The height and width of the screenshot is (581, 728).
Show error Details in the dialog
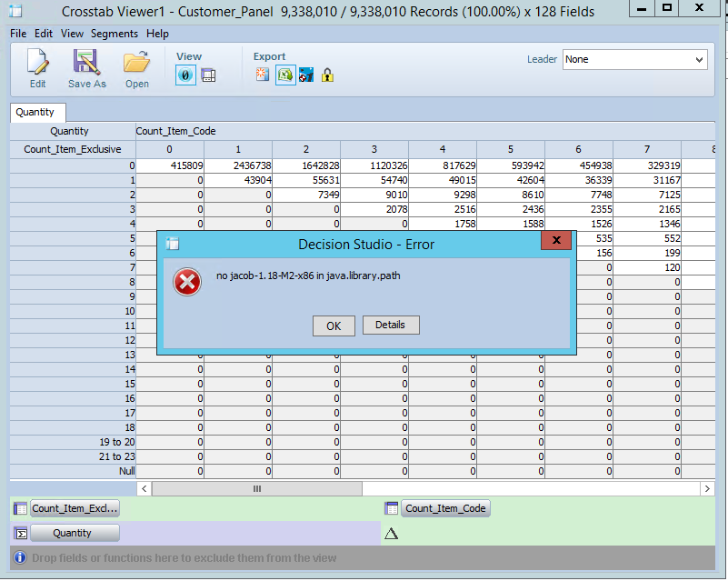click(390, 325)
